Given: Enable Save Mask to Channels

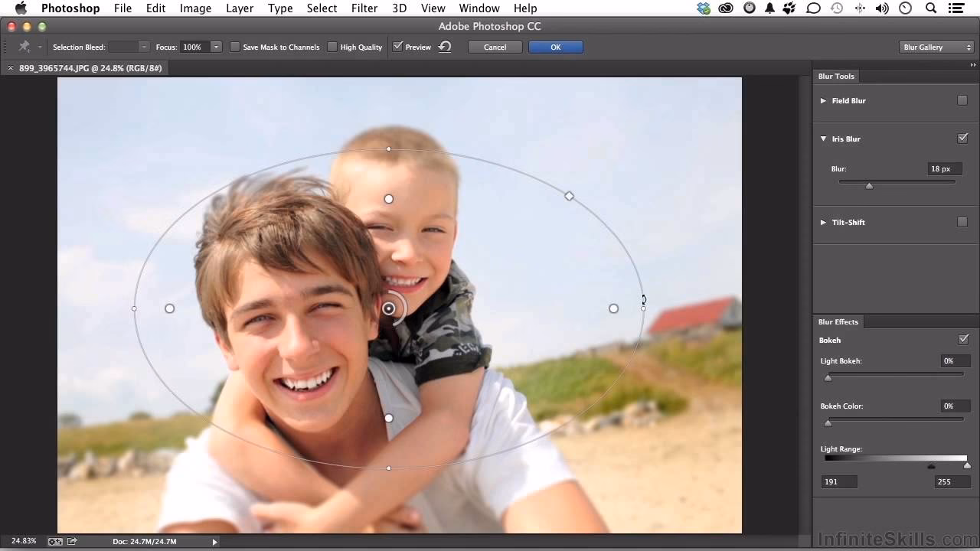Looking at the screenshot, I should pos(235,47).
